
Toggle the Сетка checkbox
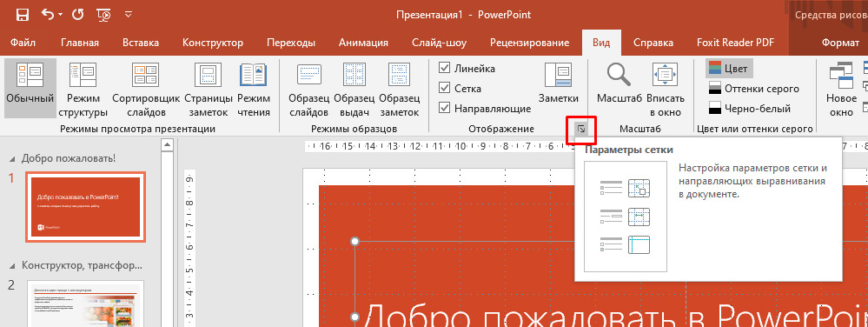pos(444,88)
